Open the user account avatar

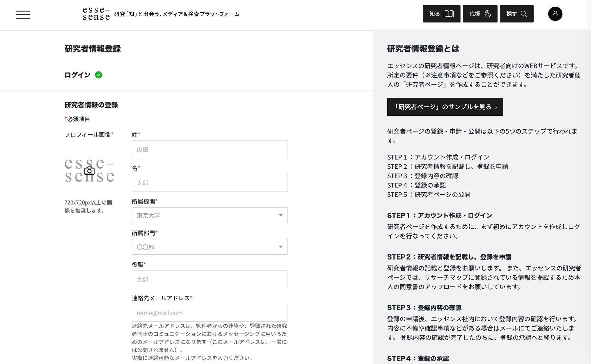(x=555, y=14)
